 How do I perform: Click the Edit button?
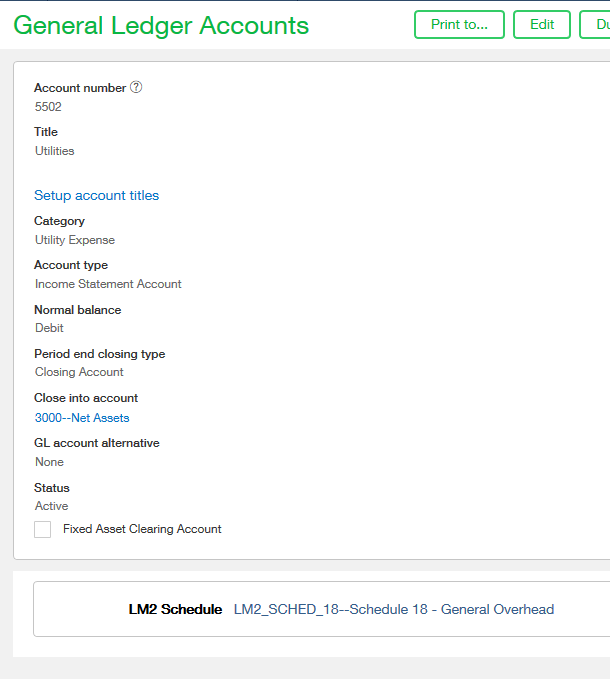coord(541,25)
